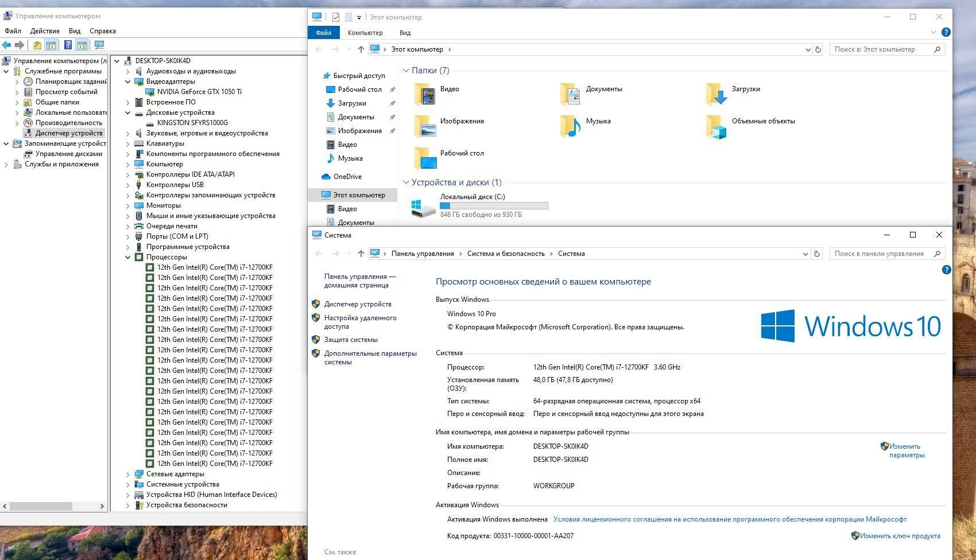Screen dimensions: 976x560
Task: Click the left arrow of console tree scrollbar
Action: click(5, 506)
